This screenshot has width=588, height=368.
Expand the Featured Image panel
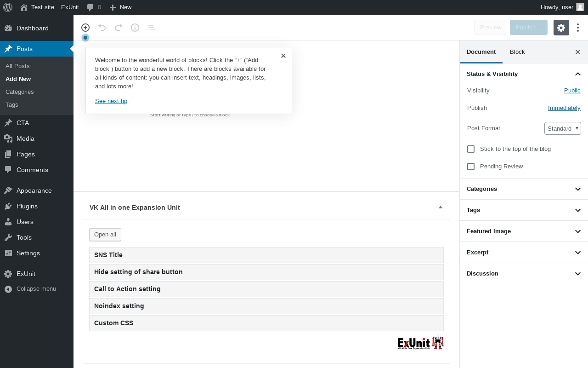click(x=524, y=231)
